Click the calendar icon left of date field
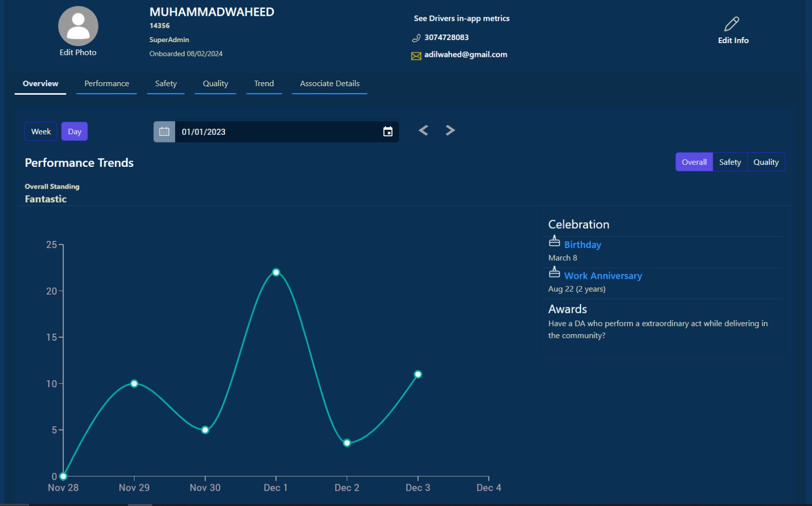The height and width of the screenshot is (506, 812). point(164,132)
